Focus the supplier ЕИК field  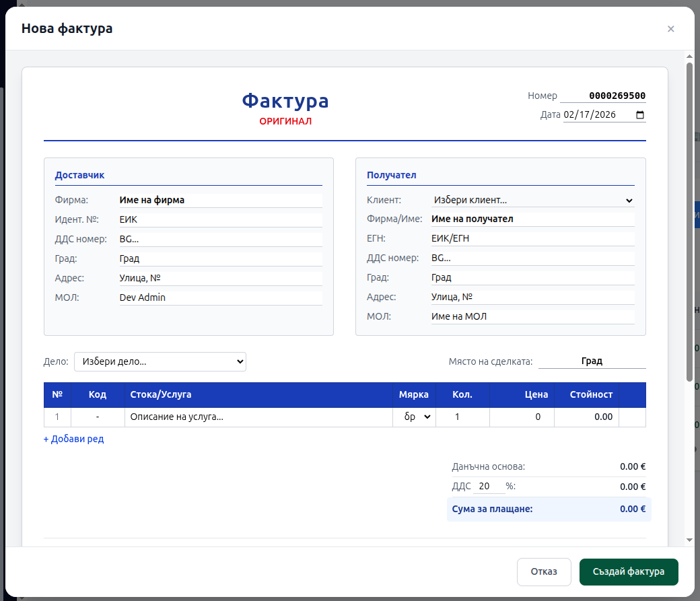click(220, 219)
